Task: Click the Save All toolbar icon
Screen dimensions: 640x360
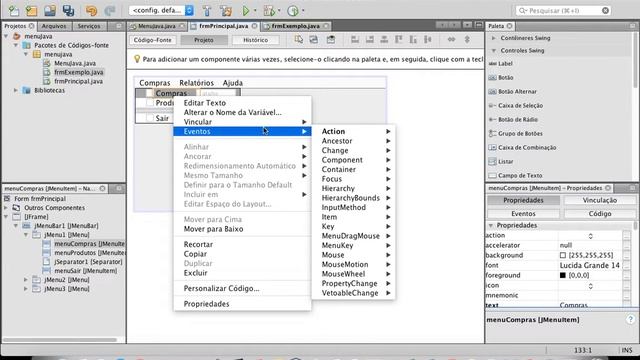Action: [x=68, y=11]
